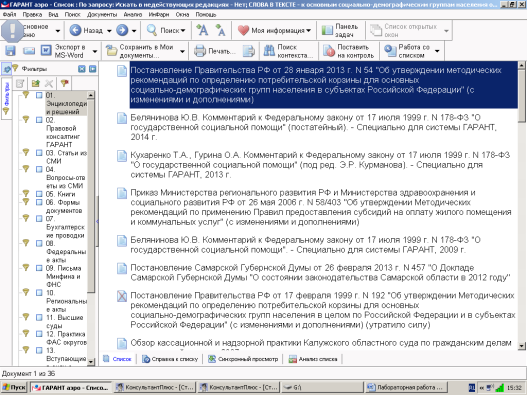Click the open filter folder icon
This screenshot has height=395, width=527.
(x=35, y=83)
